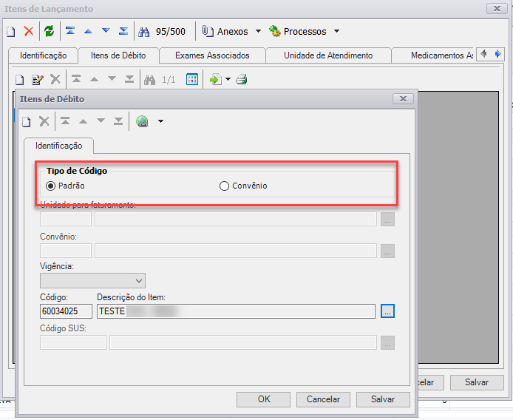Click red delete X in main toolbar
Image resolution: width=513 pixels, height=420 pixels.
coord(29,32)
